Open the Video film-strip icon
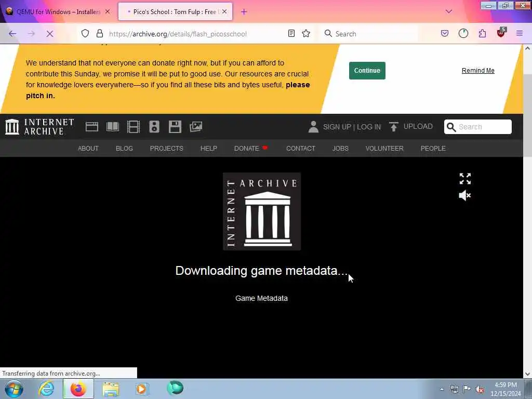Viewport: 532px width, 399px height. click(134, 127)
